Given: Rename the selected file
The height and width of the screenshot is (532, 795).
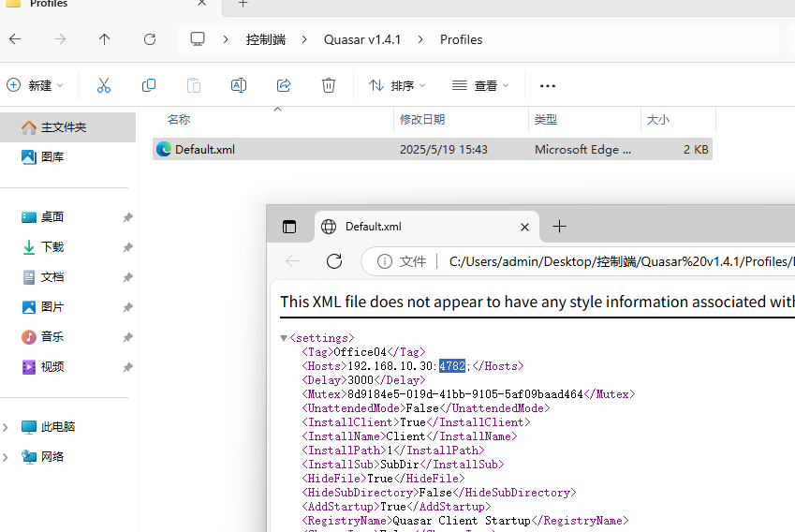Looking at the screenshot, I should 239,85.
